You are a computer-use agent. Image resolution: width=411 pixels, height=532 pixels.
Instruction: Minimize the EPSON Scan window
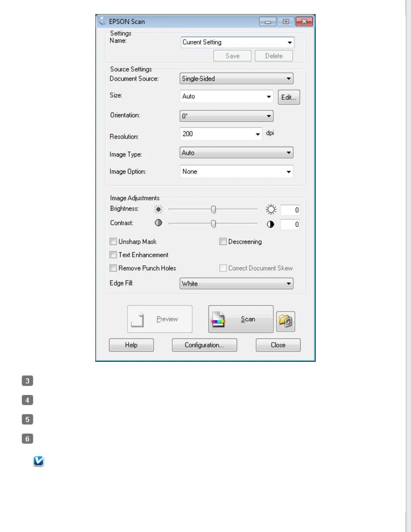[x=268, y=22]
